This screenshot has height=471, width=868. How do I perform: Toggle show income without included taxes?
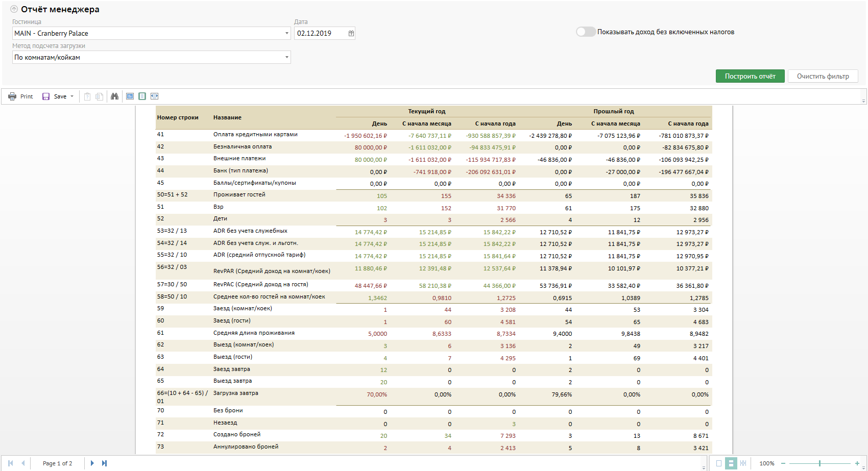[x=586, y=32]
